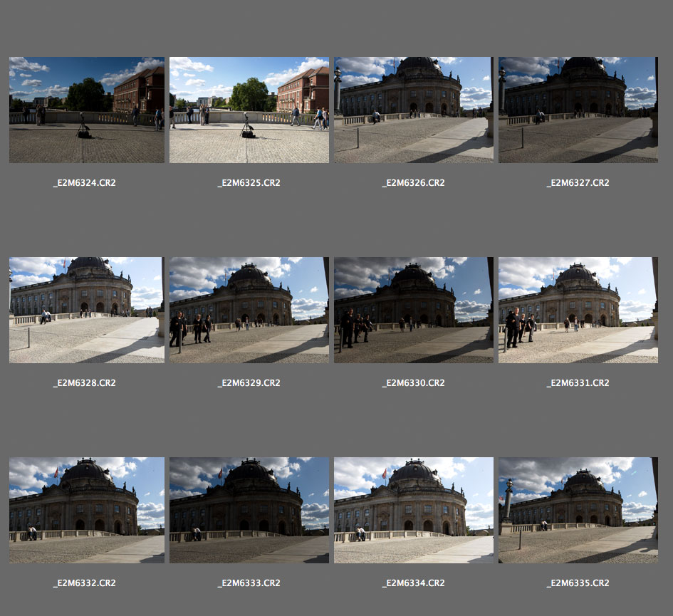Select the filename label _E2M6327.CR2
The image size is (673, 616).
578,183
